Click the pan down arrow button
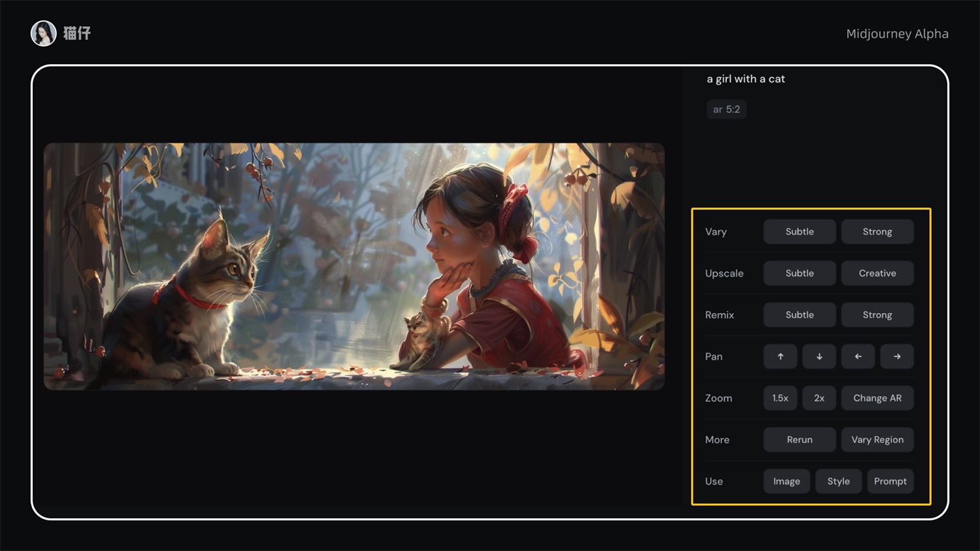 [819, 356]
